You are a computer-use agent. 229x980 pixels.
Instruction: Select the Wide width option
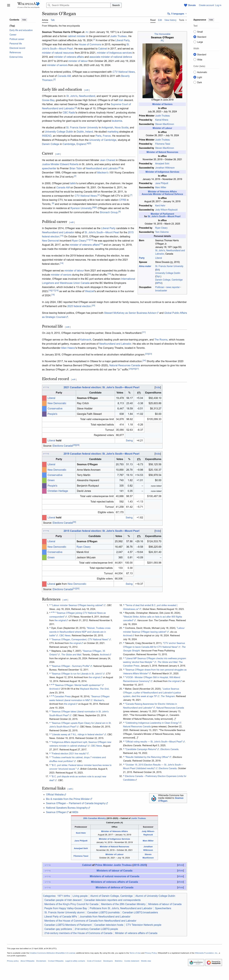(x=195, y=59)
